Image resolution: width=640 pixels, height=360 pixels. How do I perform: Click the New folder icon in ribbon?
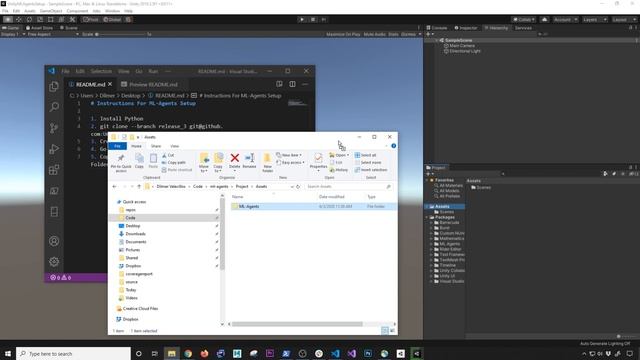point(267,162)
